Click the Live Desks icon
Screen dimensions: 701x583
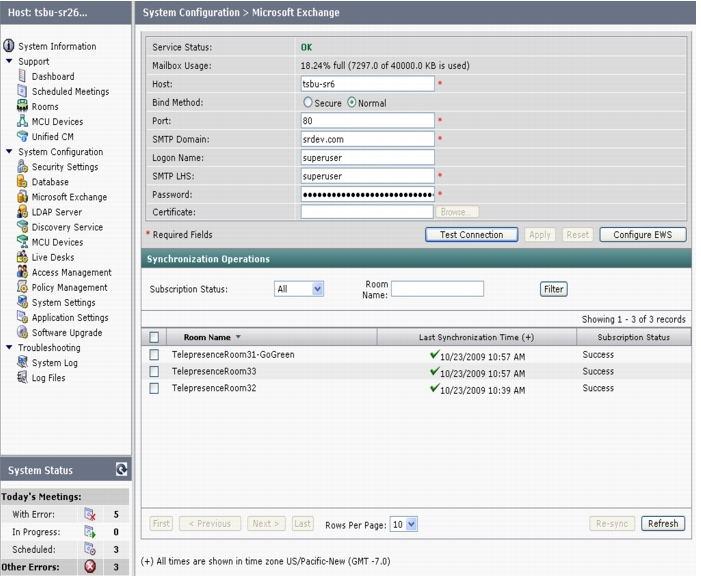[22, 257]
